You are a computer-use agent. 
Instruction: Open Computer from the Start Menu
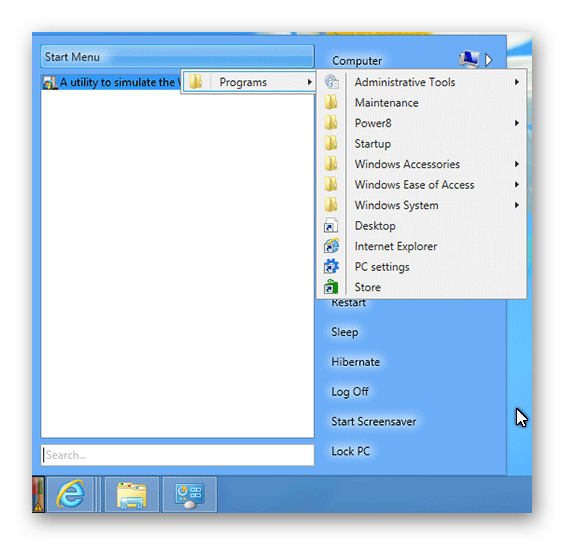pos(357,61)
